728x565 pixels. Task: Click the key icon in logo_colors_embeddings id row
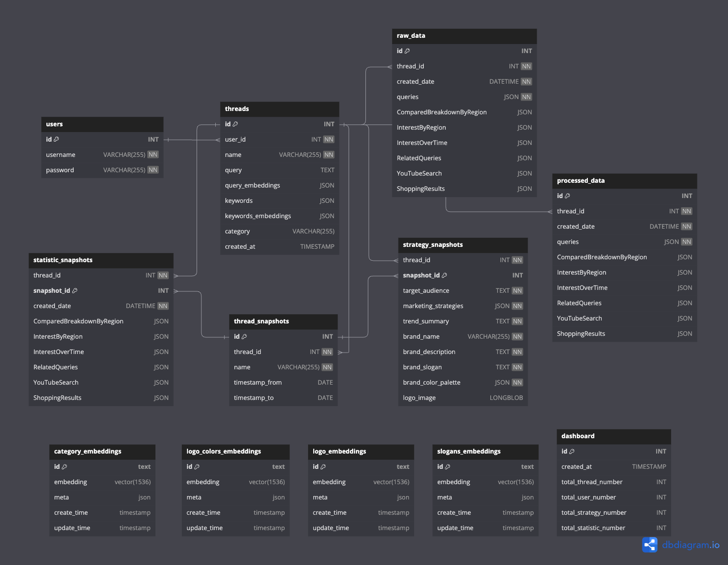197,466
